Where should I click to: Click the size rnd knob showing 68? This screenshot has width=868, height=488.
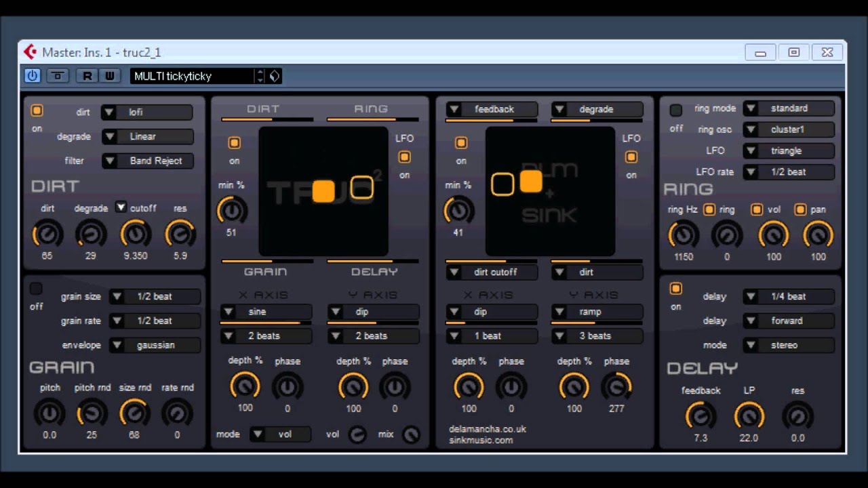pos(134,413)
